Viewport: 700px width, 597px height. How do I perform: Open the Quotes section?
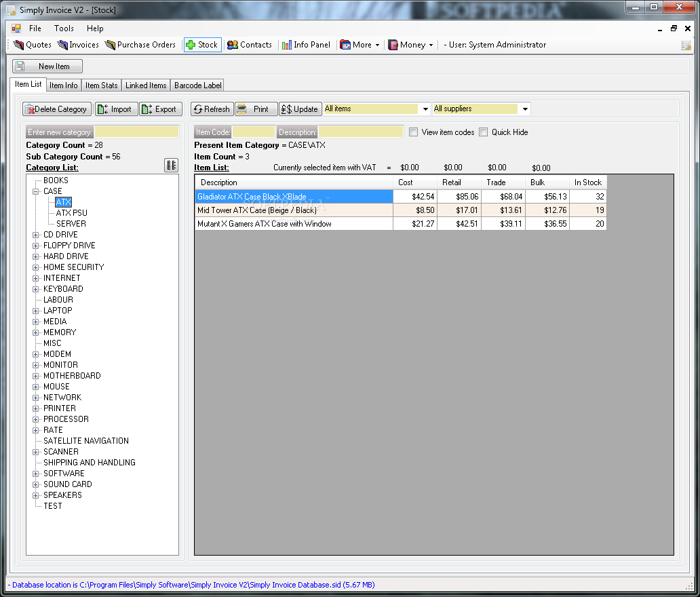(x=33, y=45)
